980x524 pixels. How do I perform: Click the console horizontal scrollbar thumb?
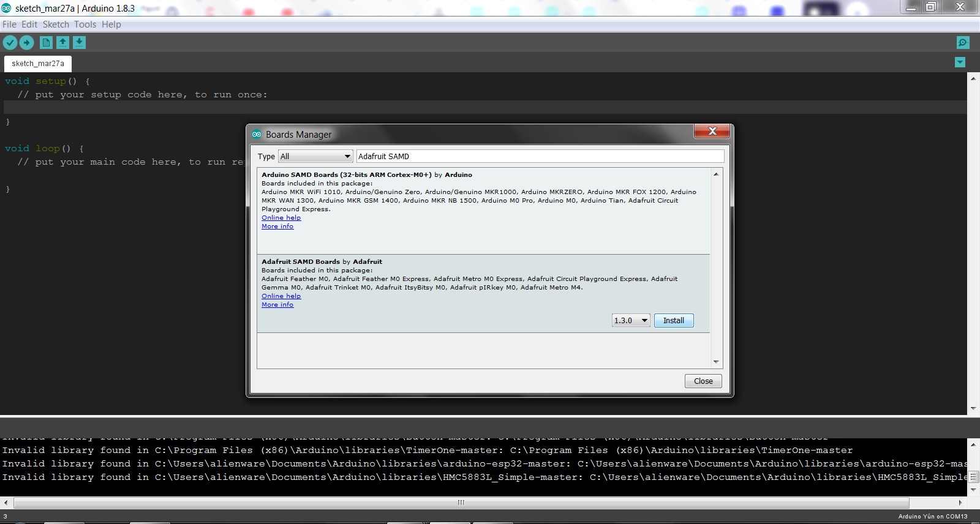tap(461, 503)
